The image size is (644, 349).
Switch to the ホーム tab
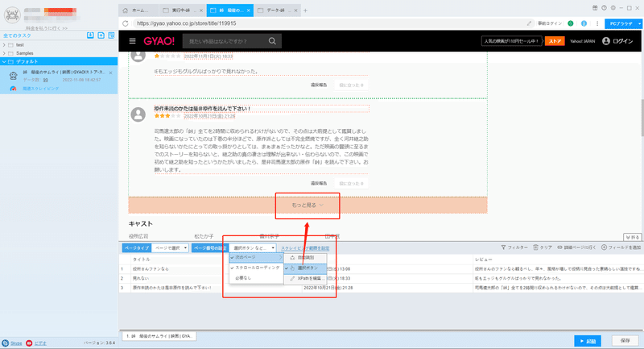tap(138, 10)
